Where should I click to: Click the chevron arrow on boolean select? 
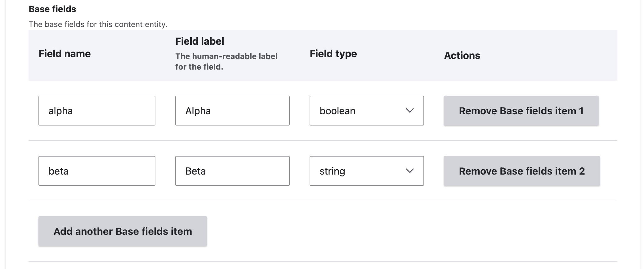click(x=409, y=111)
